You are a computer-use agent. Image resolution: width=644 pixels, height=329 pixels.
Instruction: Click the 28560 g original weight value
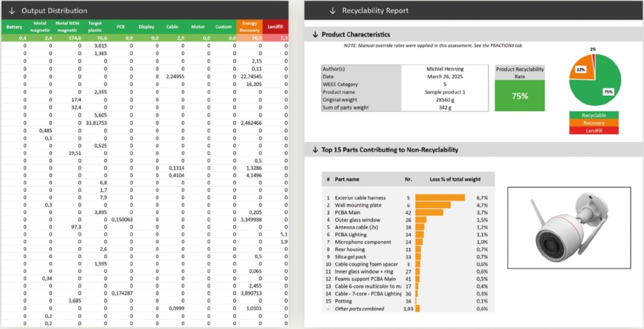coord(444,100)
